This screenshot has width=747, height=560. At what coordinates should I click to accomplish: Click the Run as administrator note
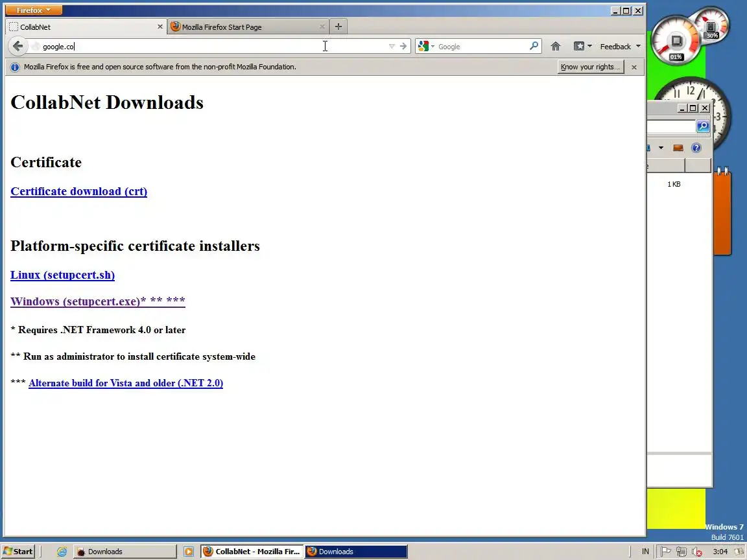tap(133, 356)
